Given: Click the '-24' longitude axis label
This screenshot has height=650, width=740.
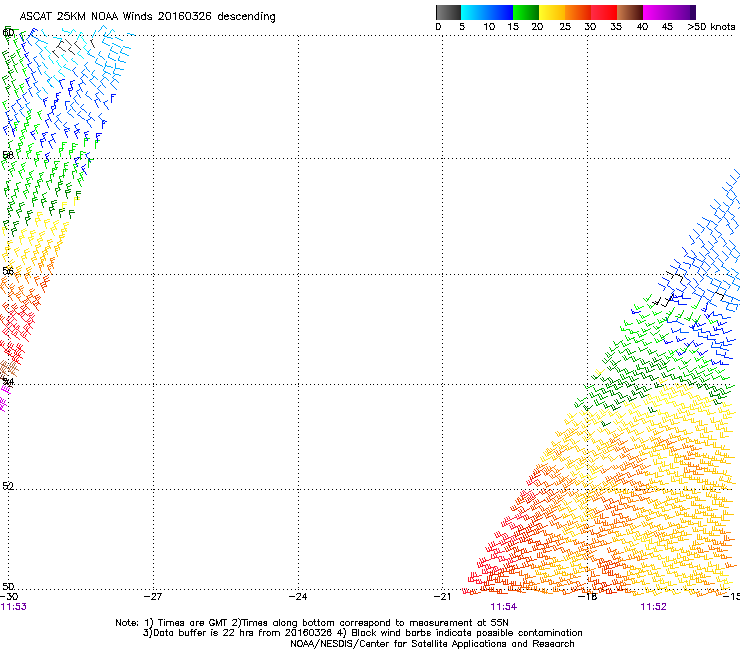Looking at the screenshot, I should [x=298, y=597].
